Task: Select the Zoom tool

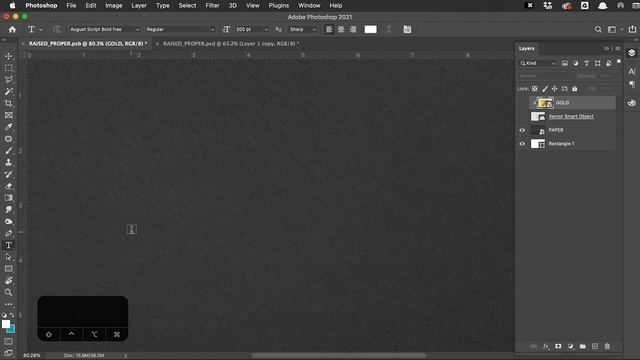Action: [9, 292]
